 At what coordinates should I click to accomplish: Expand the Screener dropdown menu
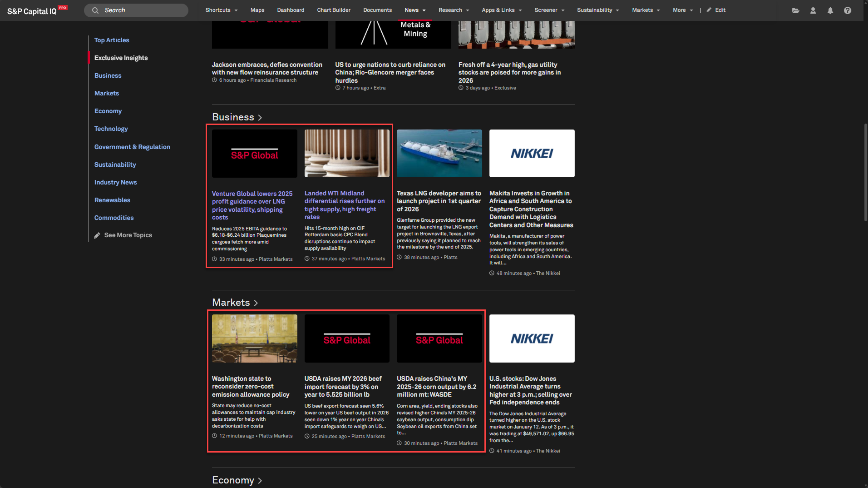click(x=549, y=10)
